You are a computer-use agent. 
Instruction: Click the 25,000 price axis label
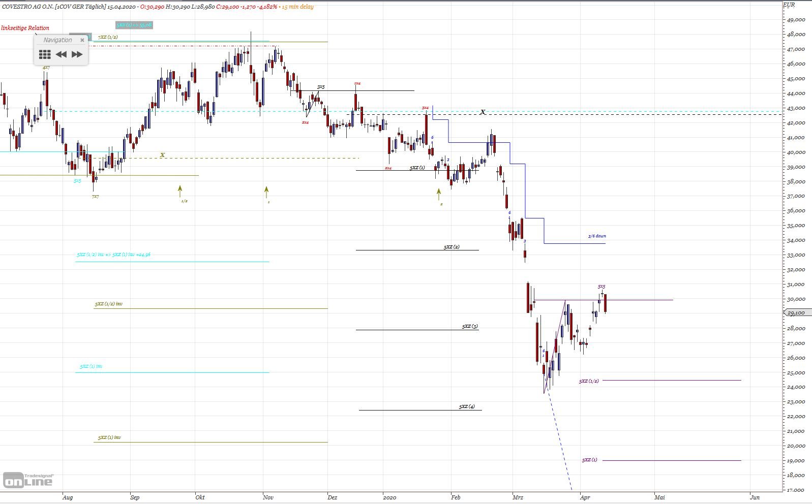796,373
